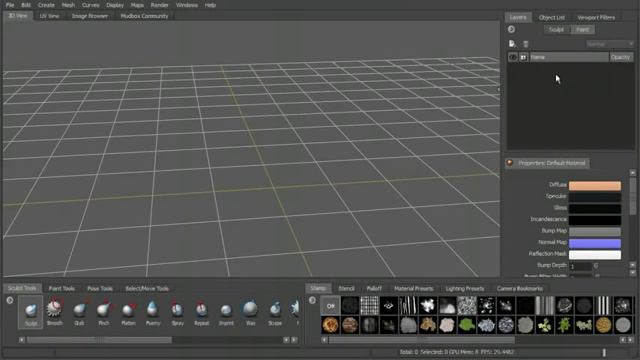640x360 pixels.
Task: Open the layer blend mode dropdown
Action: pyautogui.click(x=610, y=44)
